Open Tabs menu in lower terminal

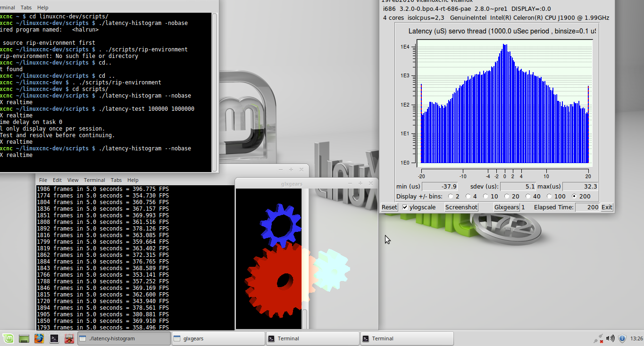(x=116, y=180)
